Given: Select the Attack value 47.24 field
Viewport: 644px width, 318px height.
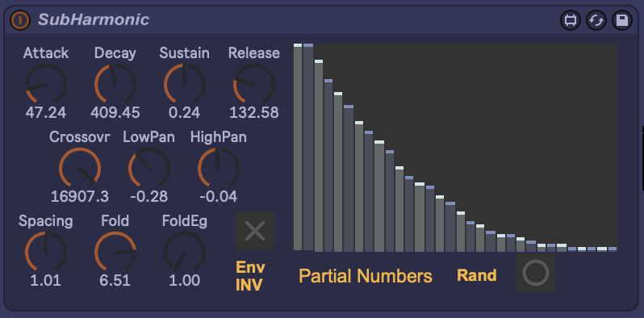Looking at the screenshot, I should point(45,112).
